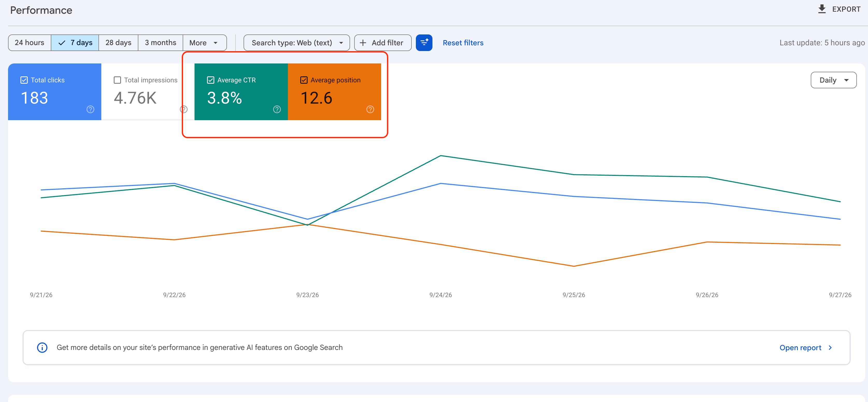Screen dimensions: 868x402
Task: Click the 4.76K impressions value
Action: tap(135, 98)
